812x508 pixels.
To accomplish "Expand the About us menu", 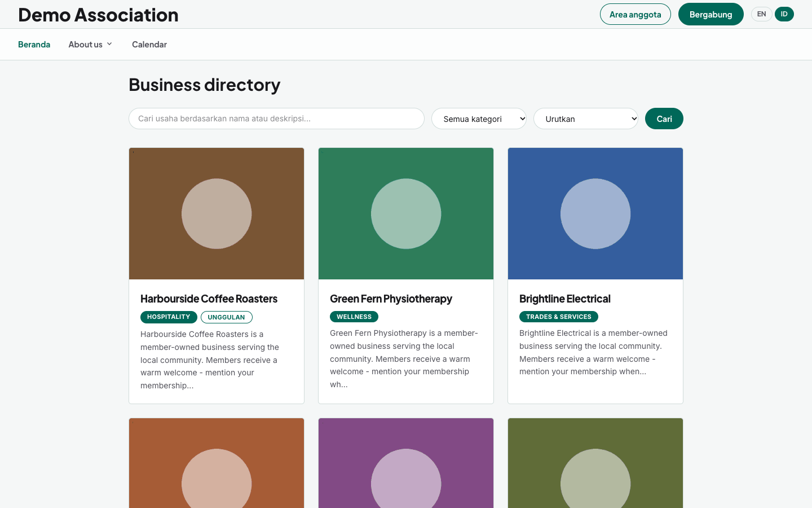I will click(90, 45).
